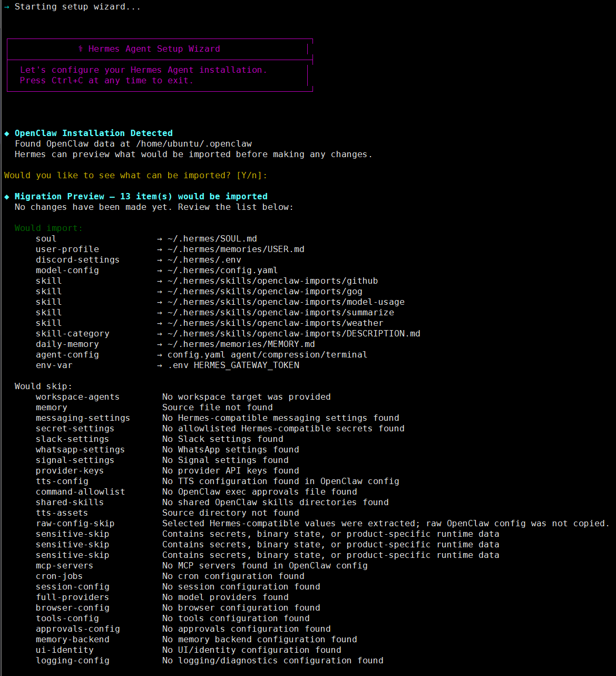Select the 'approvals-config' row label
Screen dimensions: 616x676
(x=78, y=629)
